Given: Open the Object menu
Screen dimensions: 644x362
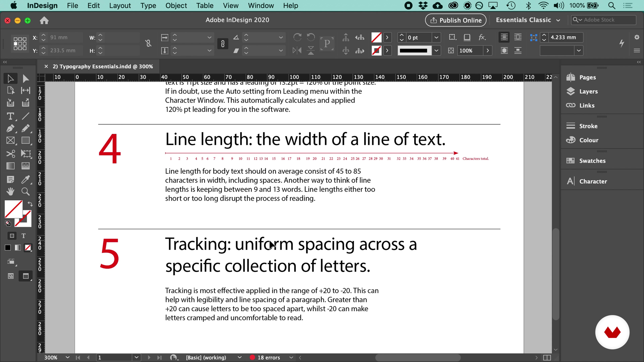Looking at the screenshot, I should click(x=176, y=6).
